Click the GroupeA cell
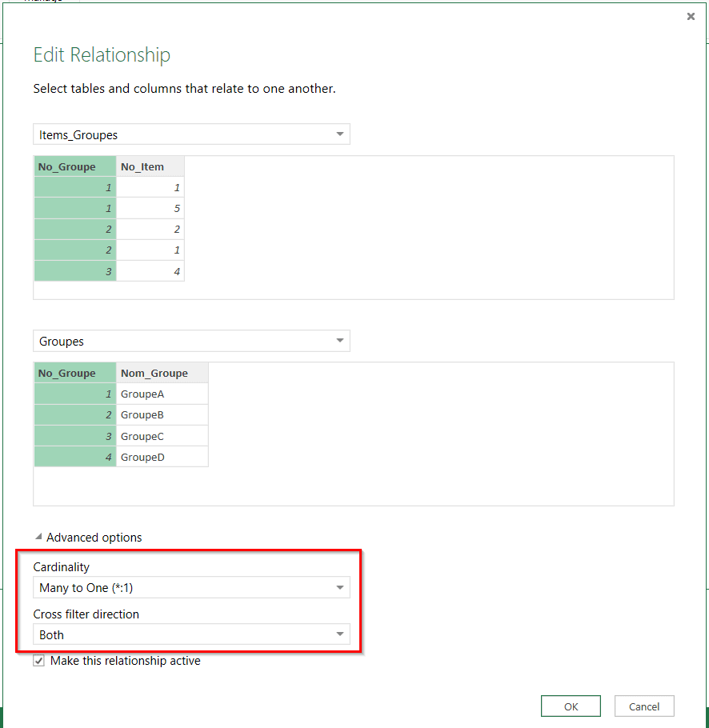Screen dimensions: 709x728 pyautogui.click(x=162, y=394)
